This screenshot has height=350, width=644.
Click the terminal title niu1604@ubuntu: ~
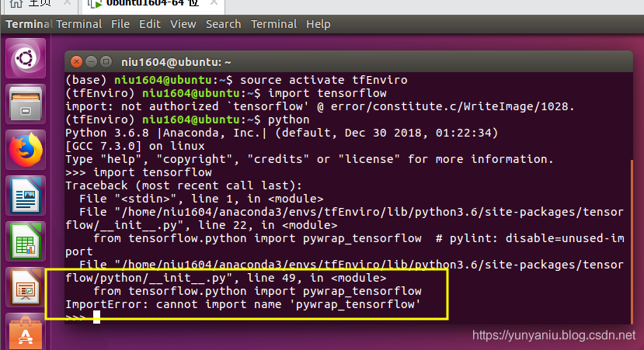(x=176, y=62)
